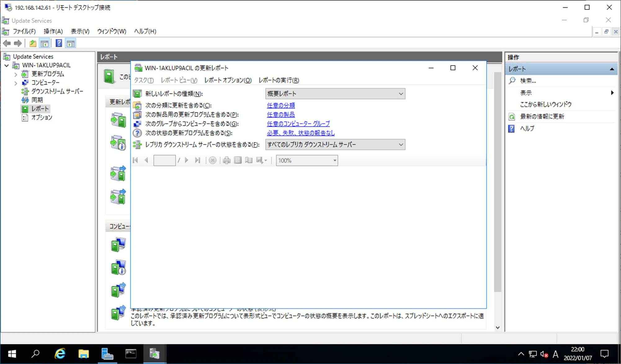Viewport: 621px width, 364px height.
Task: Expand the 表示 submenu in actions pane
Action: point(612,93)
